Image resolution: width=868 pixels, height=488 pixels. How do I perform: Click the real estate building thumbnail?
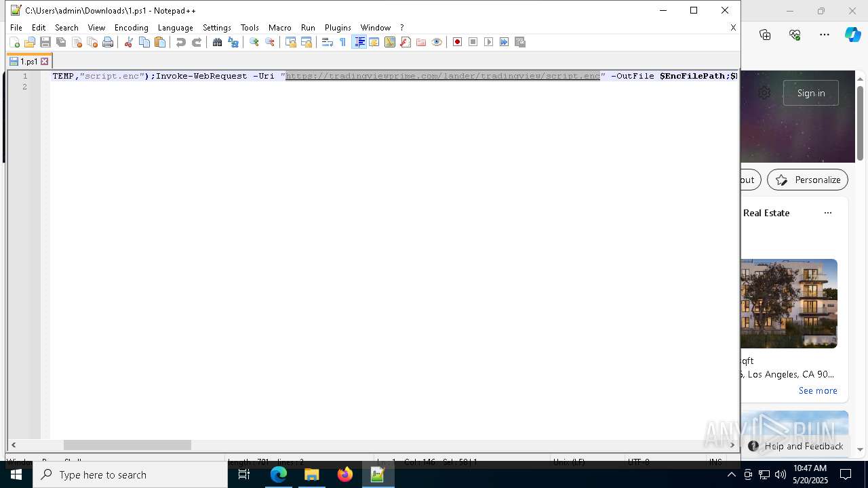pos(789,304)
